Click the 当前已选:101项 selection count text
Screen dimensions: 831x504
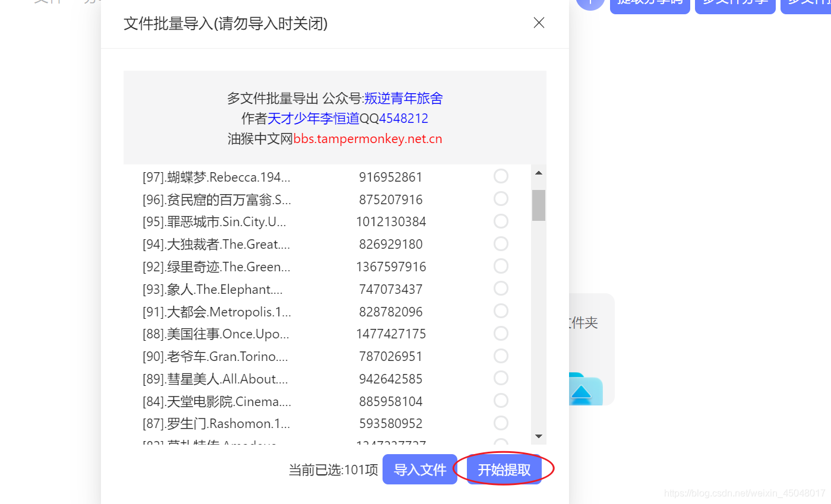tap(333, 470)
